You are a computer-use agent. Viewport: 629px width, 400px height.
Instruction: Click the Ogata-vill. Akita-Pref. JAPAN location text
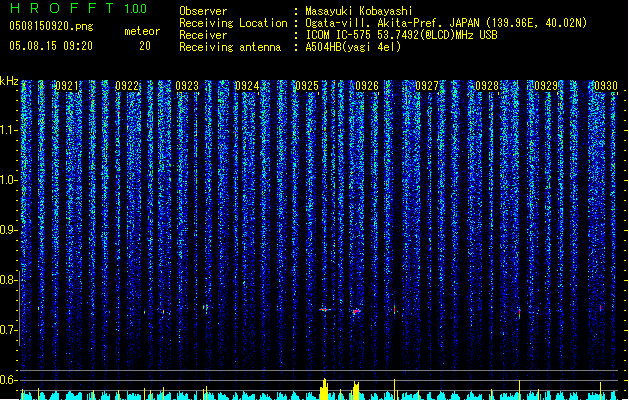tap(446, 23)
